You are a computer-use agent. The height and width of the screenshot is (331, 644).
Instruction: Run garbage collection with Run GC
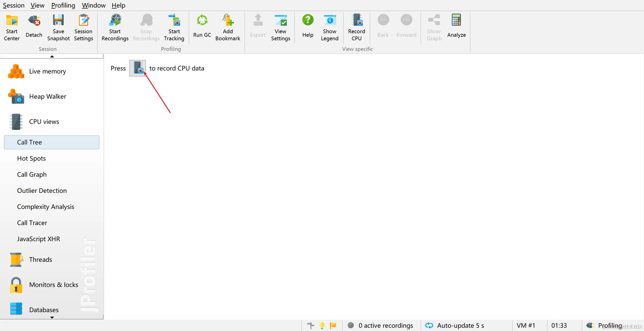click(202, 27)
